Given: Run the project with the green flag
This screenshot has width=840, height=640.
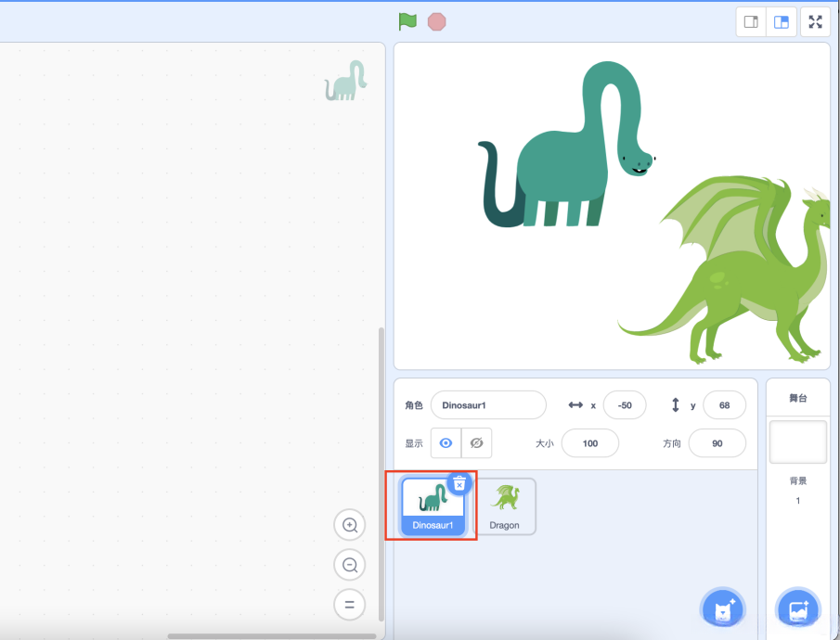Looking at the screenshot, I should [x=407, y=20].
